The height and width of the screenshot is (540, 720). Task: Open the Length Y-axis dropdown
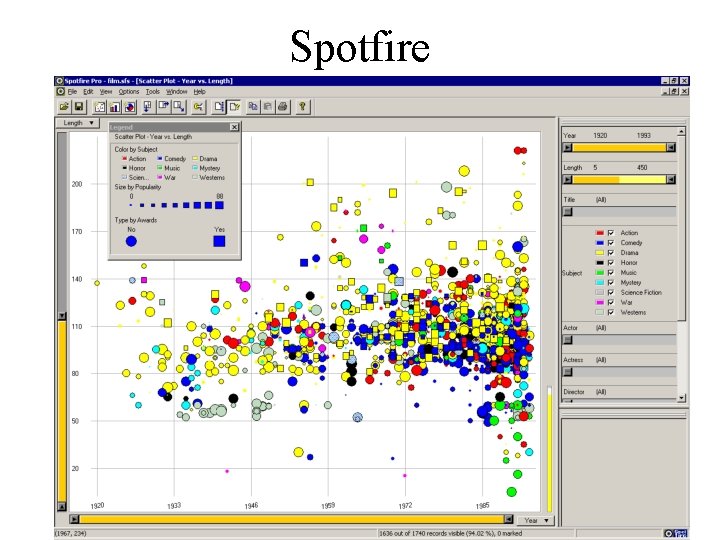click(x=78, y=123)
